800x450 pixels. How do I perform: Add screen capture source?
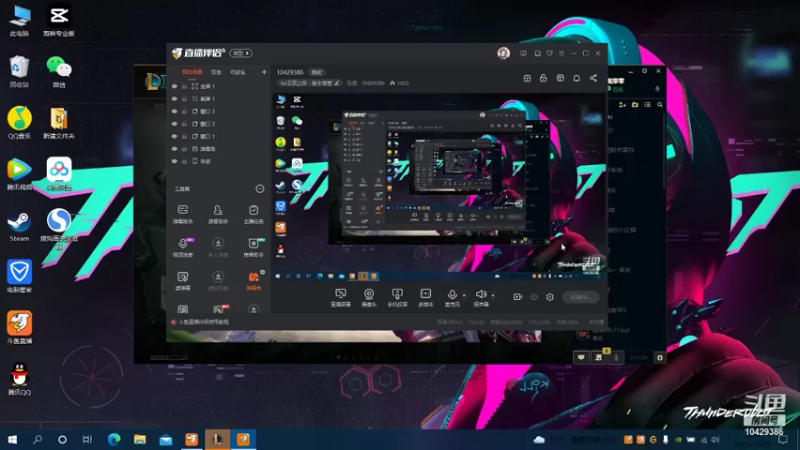340,297
